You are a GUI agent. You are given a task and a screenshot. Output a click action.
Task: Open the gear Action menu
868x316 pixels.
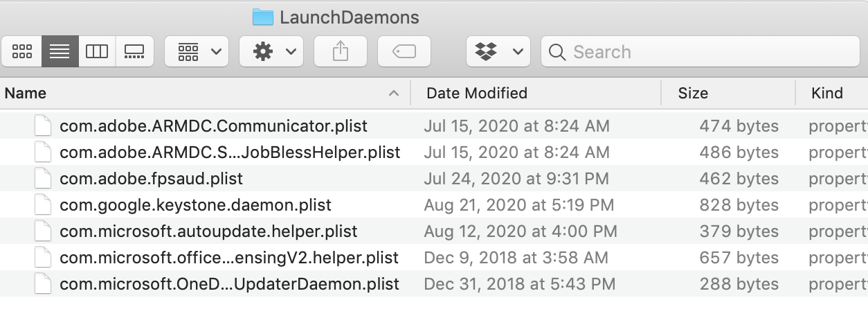coord(271,52)
